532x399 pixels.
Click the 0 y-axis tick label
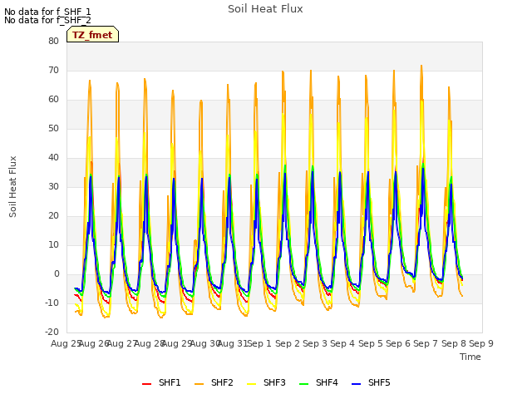click(57, 274)
